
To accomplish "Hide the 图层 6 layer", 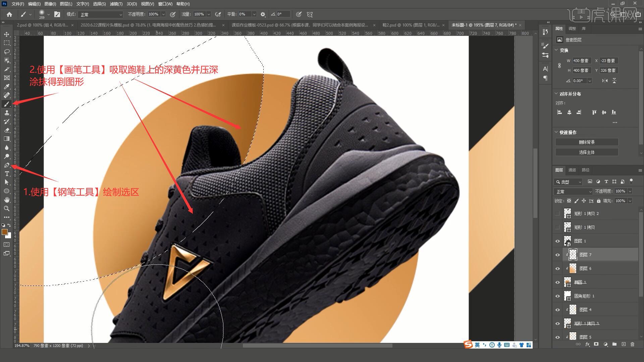I will 557,268.
